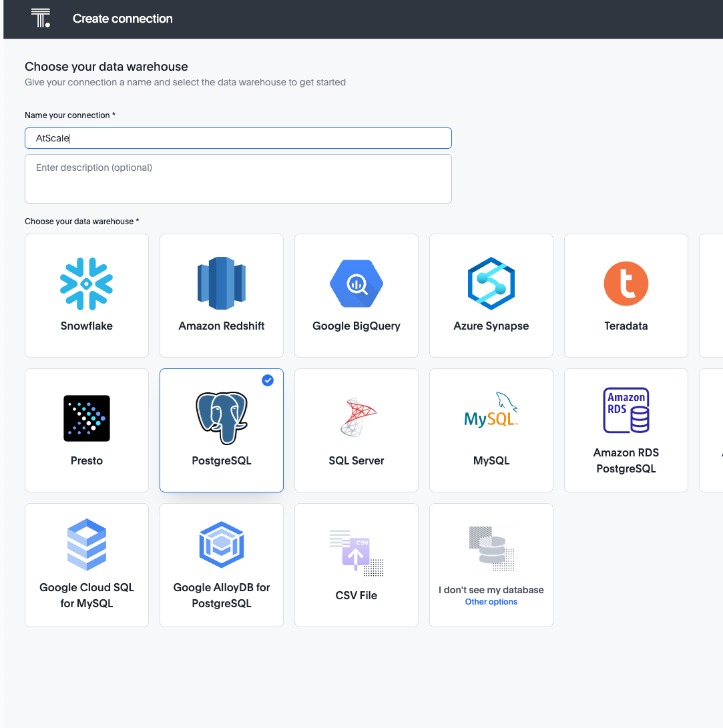
Task: Click "I don't see my database" text
Action: pyautogui.click(x=491, y=590)
